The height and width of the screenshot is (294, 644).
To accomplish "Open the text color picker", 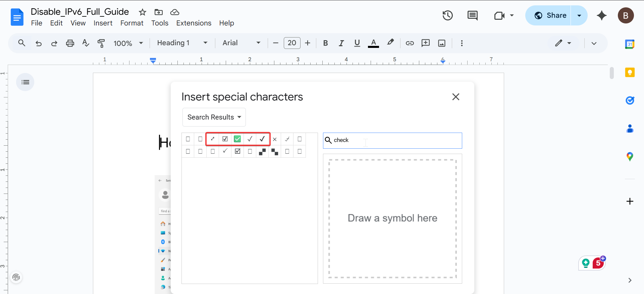I will pos(373,43).
